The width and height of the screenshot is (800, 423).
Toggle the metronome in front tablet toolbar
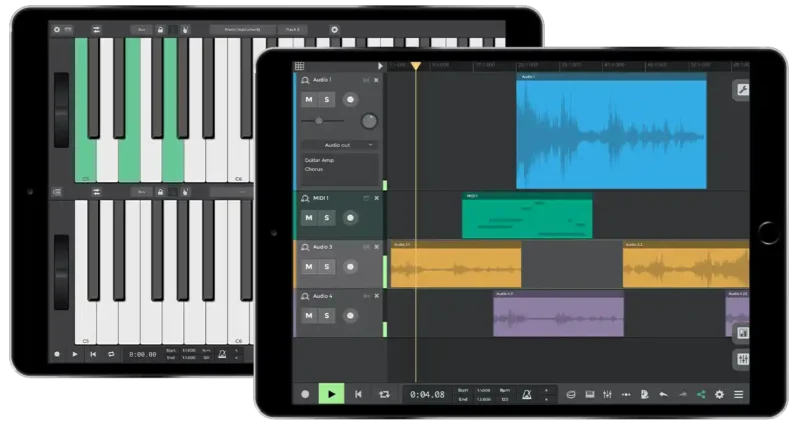click(527, 394)
